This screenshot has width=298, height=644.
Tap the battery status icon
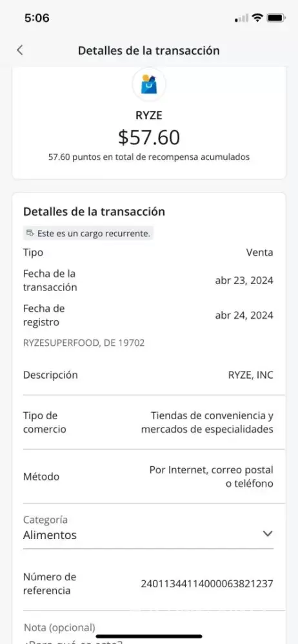point(276,18)
